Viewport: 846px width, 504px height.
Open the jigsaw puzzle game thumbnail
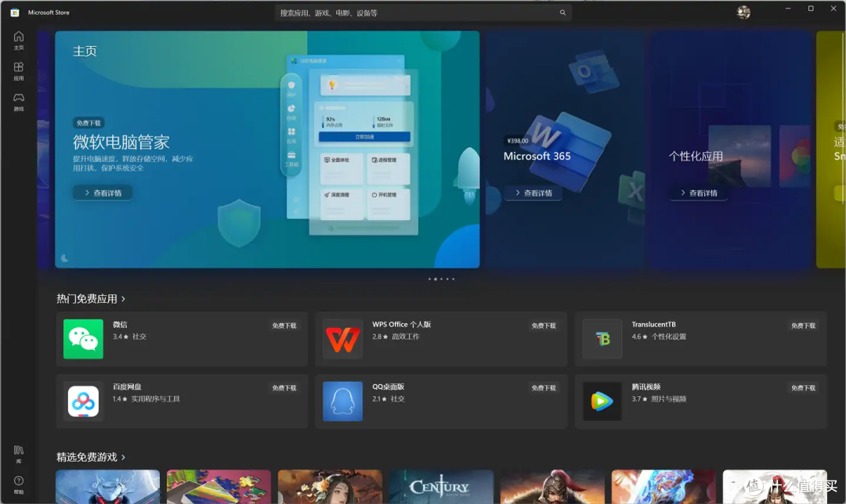(219, 487)
